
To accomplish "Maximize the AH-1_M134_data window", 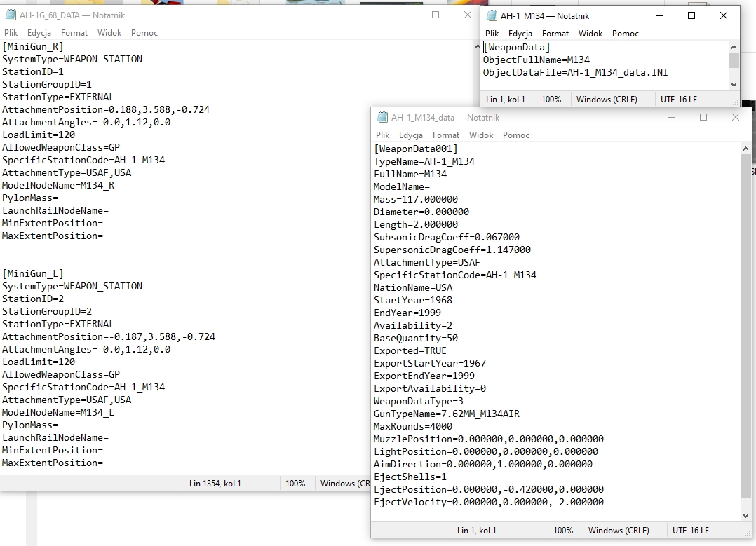I will [x=703, y=117].
